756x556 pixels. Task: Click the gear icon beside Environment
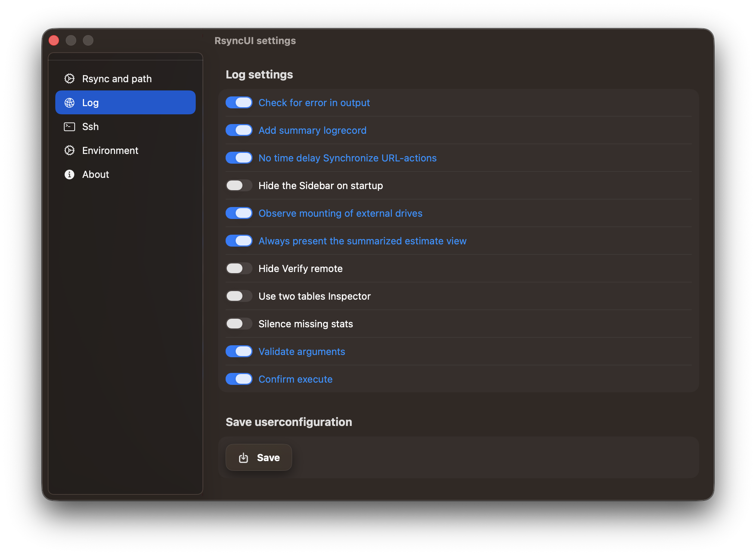pos(69,151)
